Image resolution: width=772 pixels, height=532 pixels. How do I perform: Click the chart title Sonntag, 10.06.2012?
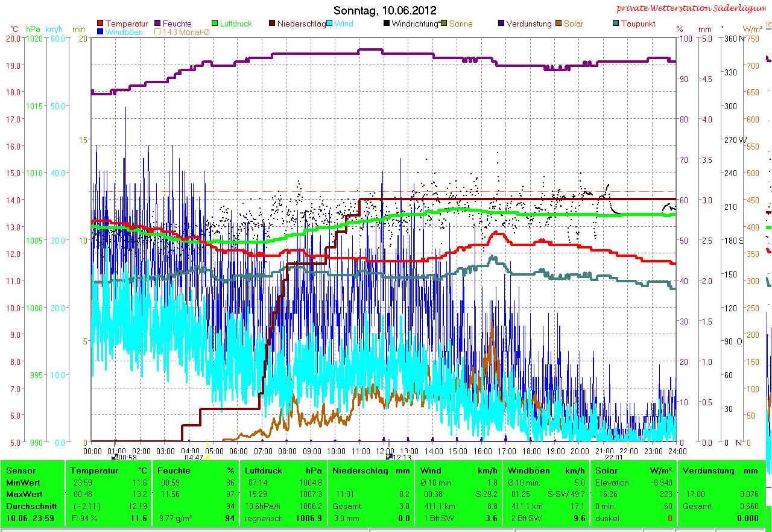(x=385, y=10)
